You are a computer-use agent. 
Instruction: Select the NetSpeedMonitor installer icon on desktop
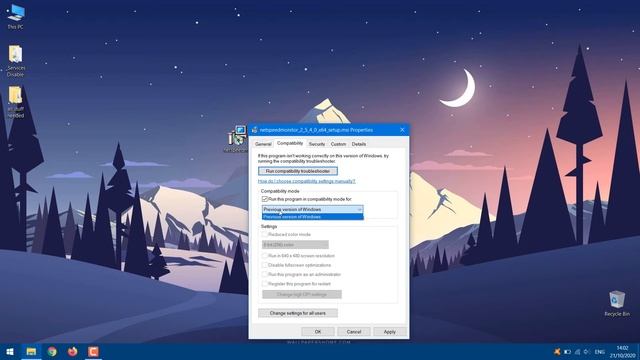pyautogui.click(x=237, y=139)
